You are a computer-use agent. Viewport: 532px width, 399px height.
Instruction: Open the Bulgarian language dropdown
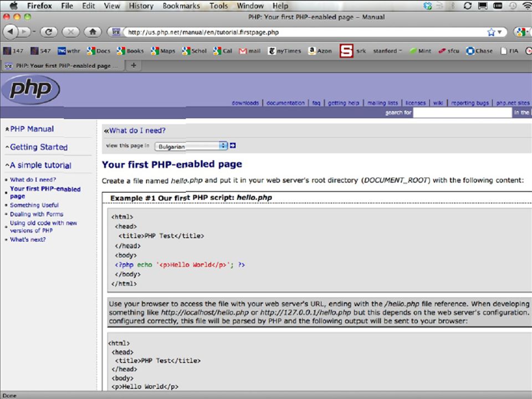[191, 146]
